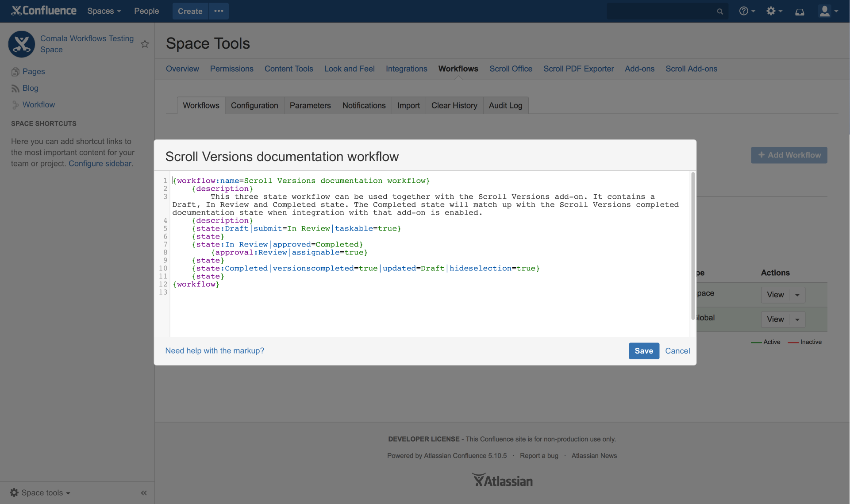The image size is (850, 504).
Task: Switch to the Permissions tab
Action: (232, 69)
